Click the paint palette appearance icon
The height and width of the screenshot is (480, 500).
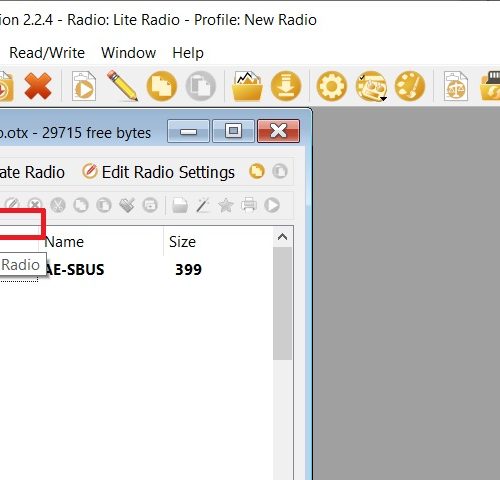(x=410, y=86)
